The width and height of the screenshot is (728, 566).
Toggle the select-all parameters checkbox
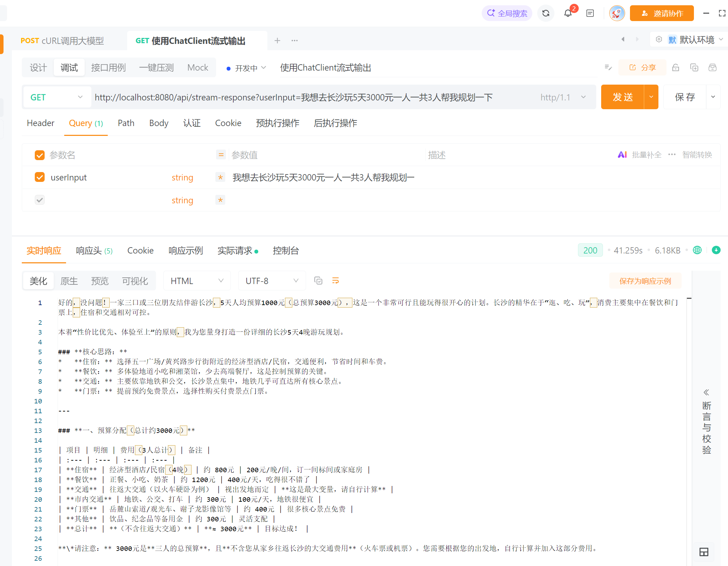40,155
